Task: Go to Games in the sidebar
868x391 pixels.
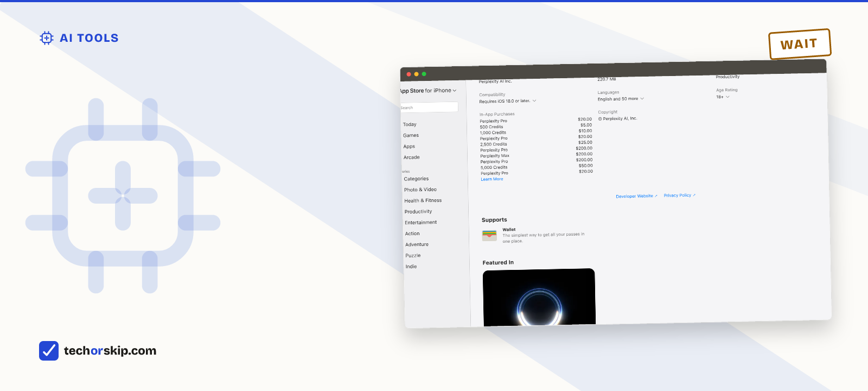Action: [411, 135]
